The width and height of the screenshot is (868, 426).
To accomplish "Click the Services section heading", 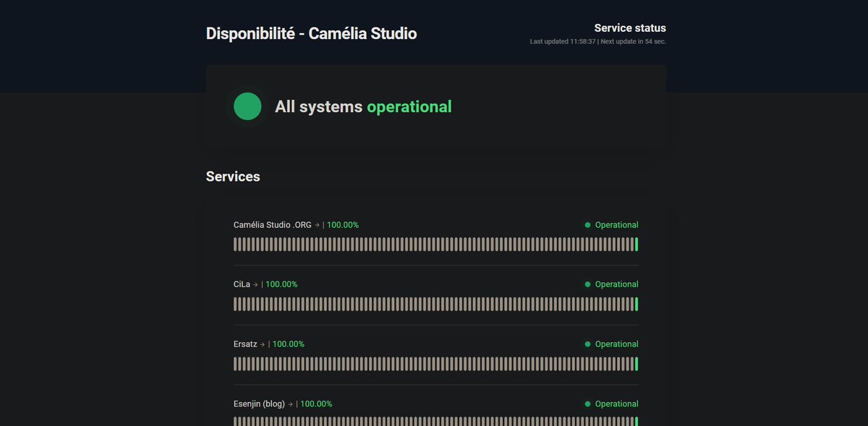I will click(x=233, y=176).
